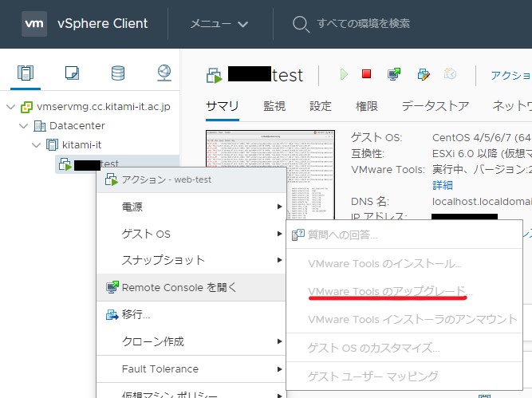Select Hosts and Clusters inventory tab icon
Viewport: 532px width, 398px height.
click(26, 73)
